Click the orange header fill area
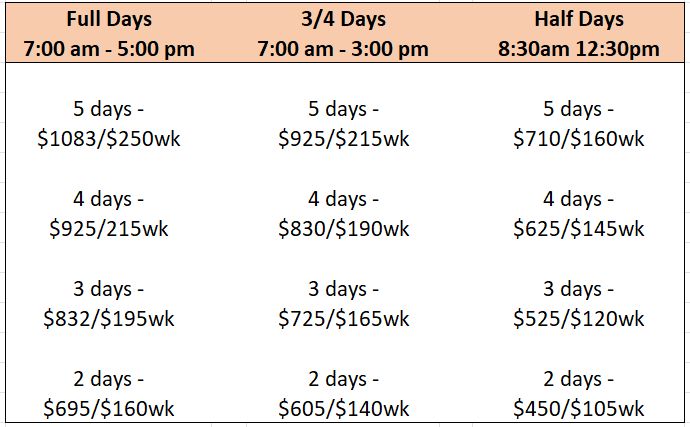690x427 pixels. click(345, 33)
